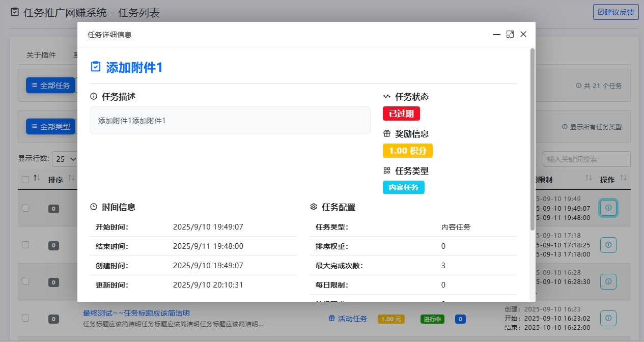Image resolution: width=644 pixels, height=342 pixels.
Task: Click the gift icon beside 奖励信息
Action: pos(387,133)
